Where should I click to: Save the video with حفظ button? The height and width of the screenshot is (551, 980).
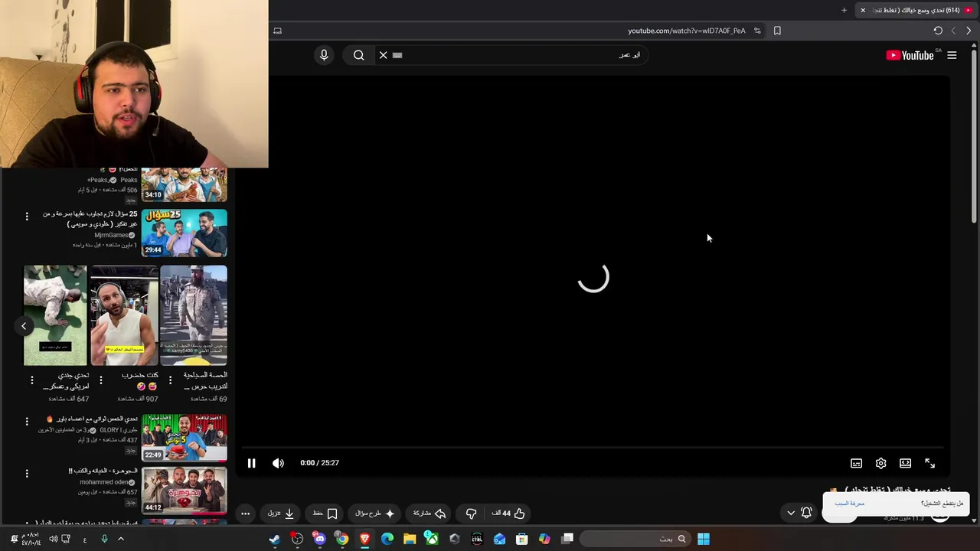point(325,514)
